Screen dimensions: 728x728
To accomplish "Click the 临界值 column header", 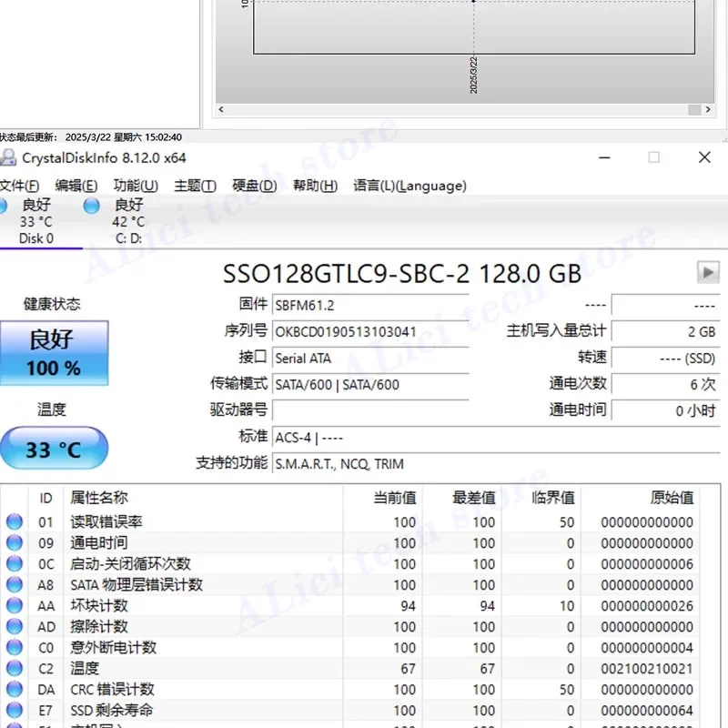I will point(541,498).
